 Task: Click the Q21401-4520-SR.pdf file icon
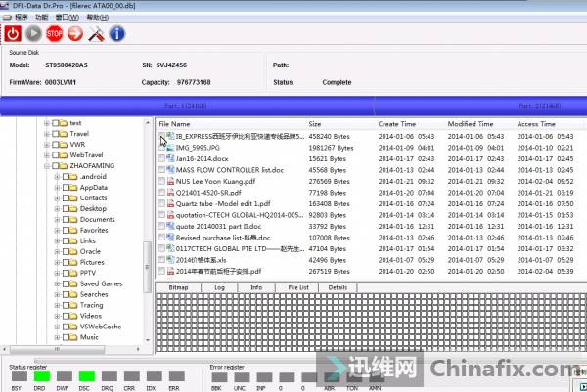tap(170, 193)
